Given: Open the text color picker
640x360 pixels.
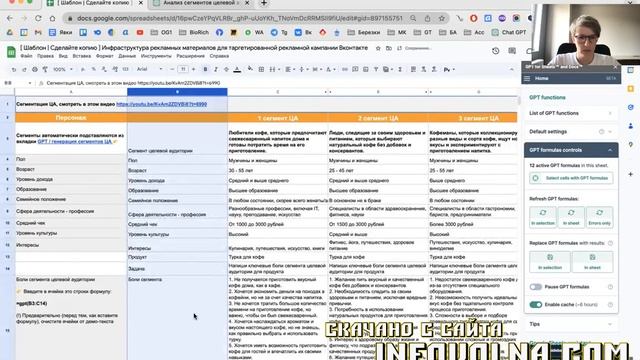Looking at the screenshot, I should [237, 69].
